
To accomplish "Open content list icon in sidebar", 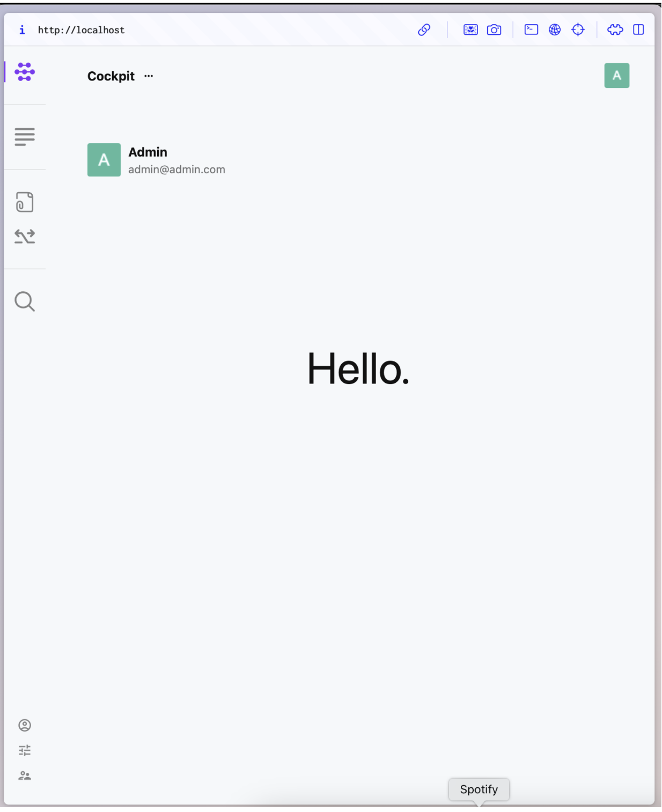I will pos(25,137).
